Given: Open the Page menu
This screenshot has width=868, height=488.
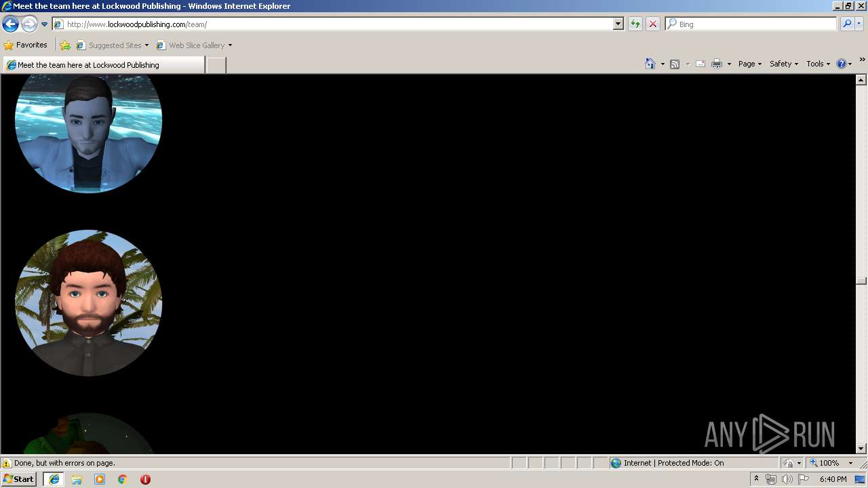Looking at the screenshot, I should [x=750, y=64].
